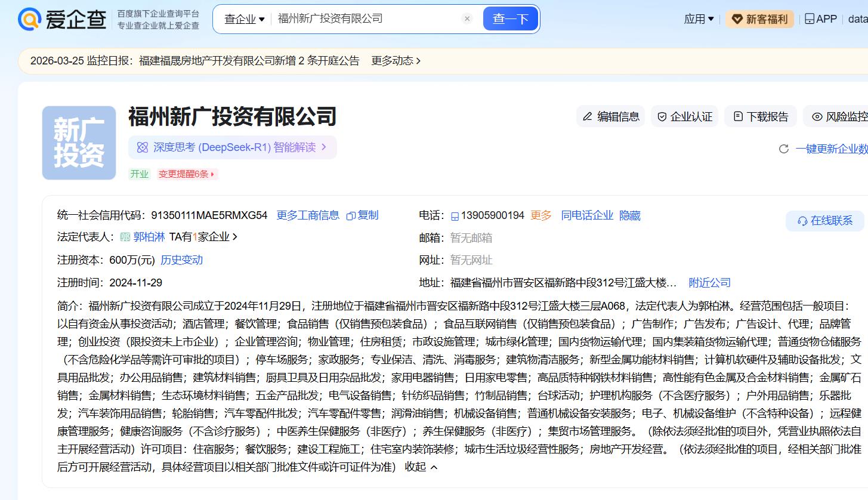The height and width of the screenshot is (500, 868).
Task: Open the APP download link
Action: pos(821,19)
